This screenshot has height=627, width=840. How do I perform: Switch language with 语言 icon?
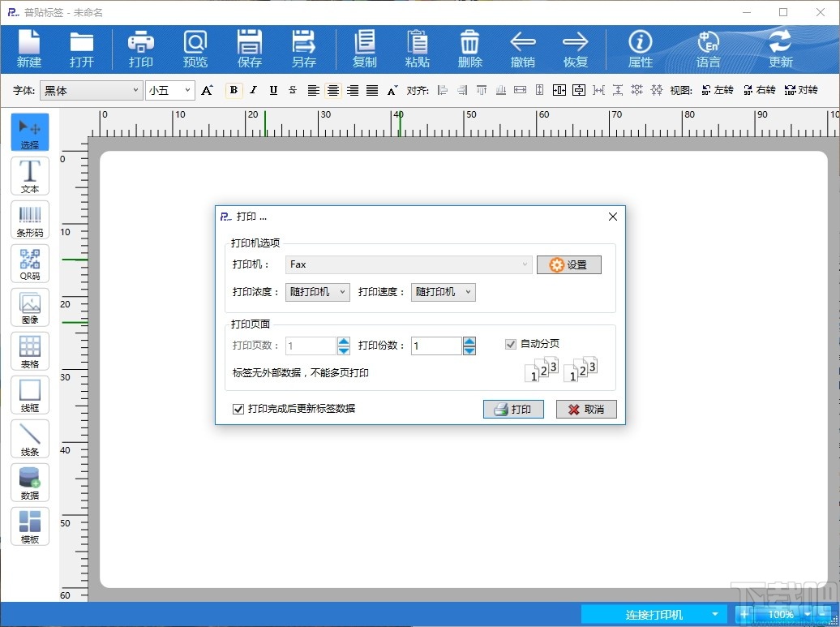pos(708,49)
